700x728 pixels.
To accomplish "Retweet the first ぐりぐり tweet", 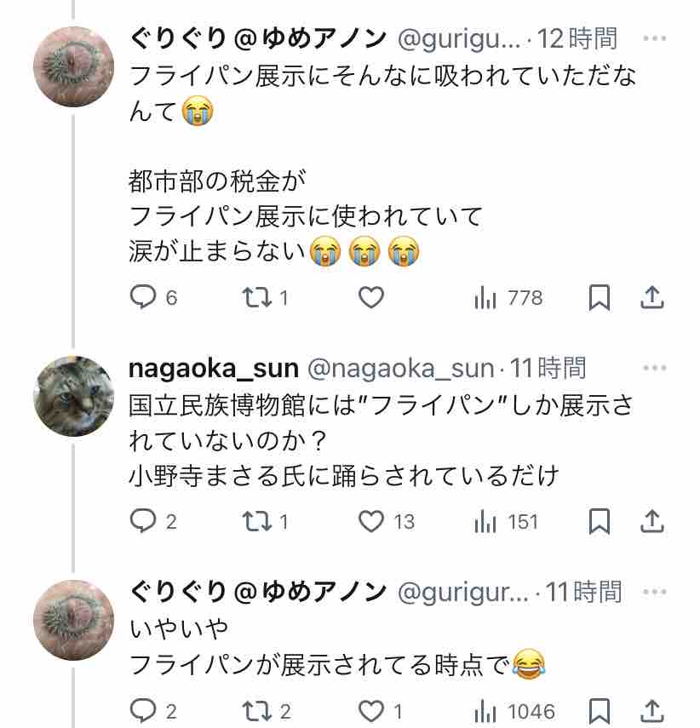I will pos(254,297).
